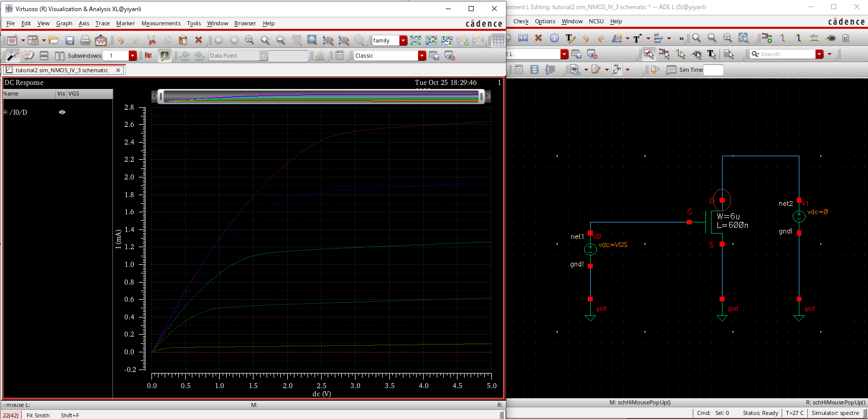Open the Search field dropdown arrow
868x419 pixels.
point(820,54)
